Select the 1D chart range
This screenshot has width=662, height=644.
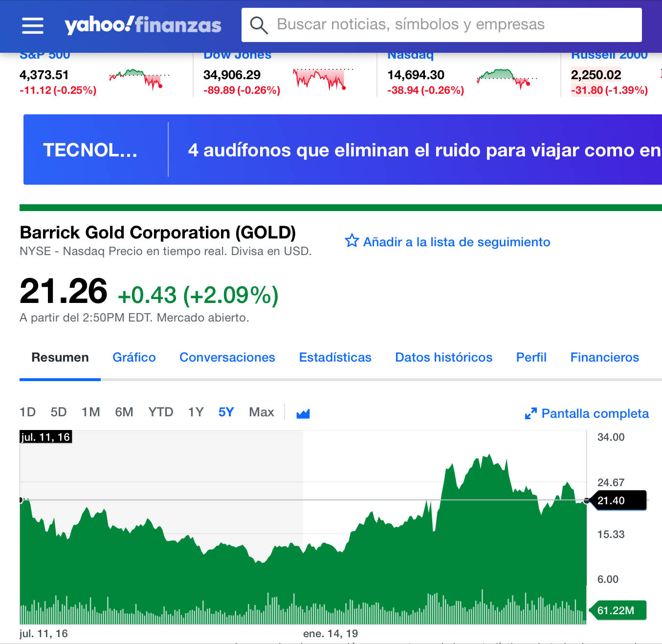[27, 412]
